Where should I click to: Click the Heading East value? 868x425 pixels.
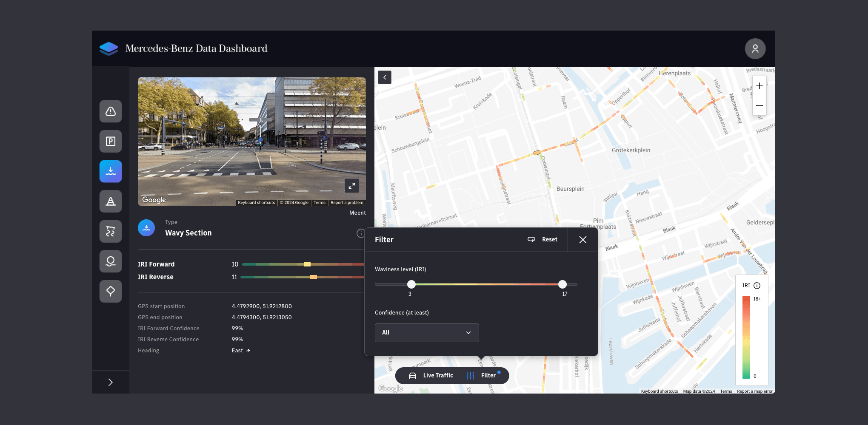(x=241, y=351)
